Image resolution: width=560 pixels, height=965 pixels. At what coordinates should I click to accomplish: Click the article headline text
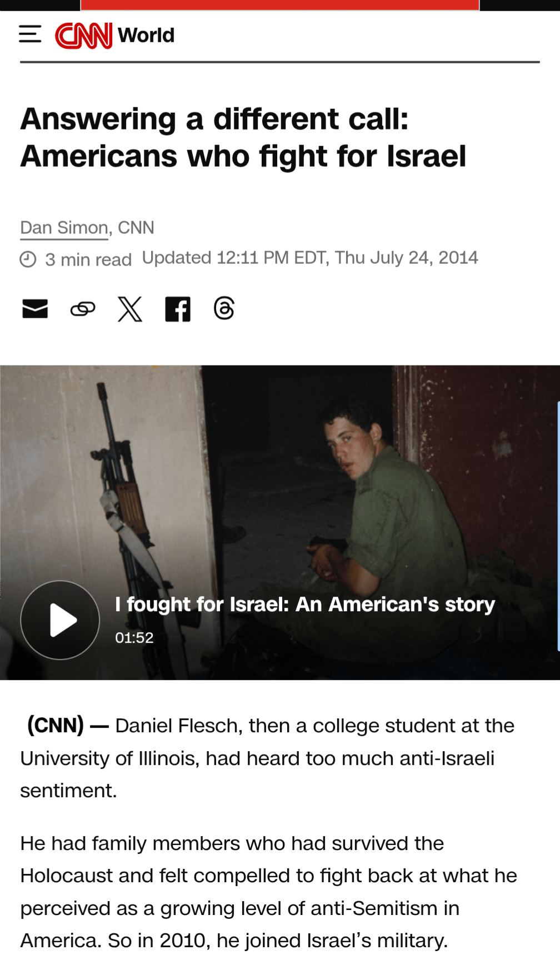click(243, 137)
